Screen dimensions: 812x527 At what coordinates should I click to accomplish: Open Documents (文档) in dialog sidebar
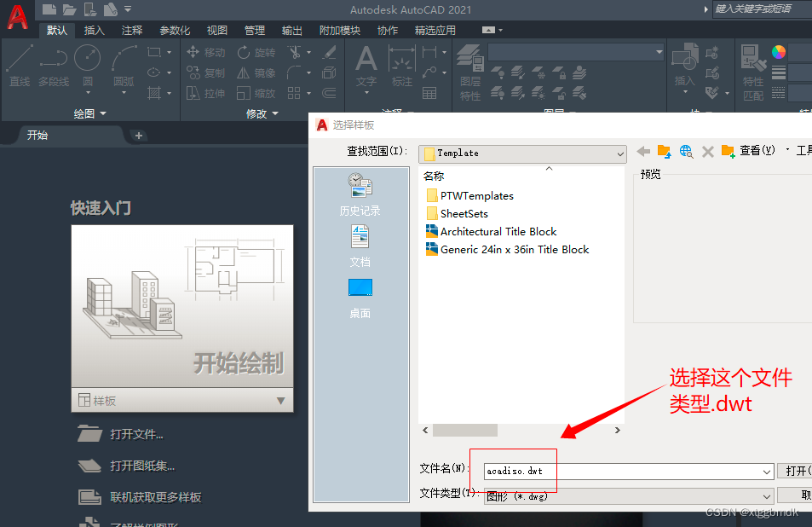click(x=360, y=246)
